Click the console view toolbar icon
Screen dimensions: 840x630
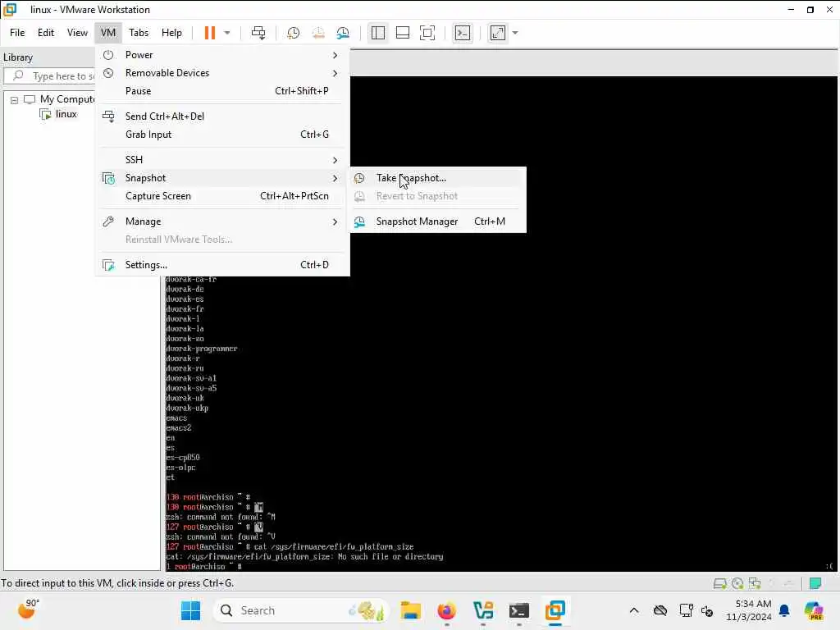click(x=463, y=33)
